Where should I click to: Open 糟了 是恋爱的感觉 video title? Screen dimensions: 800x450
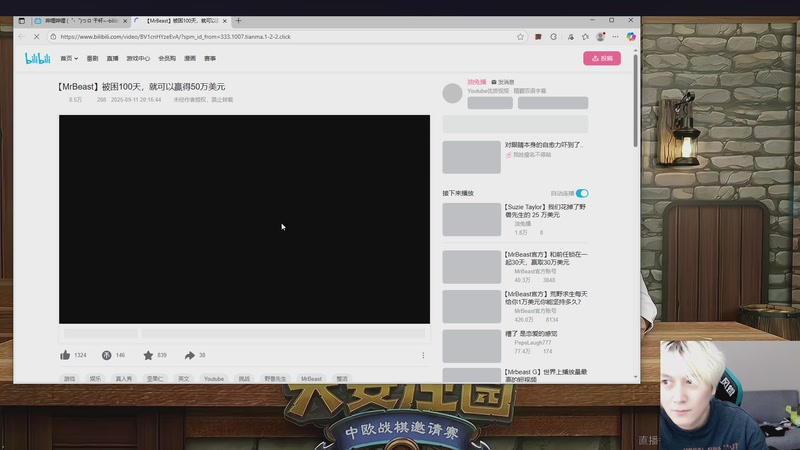click(x=531, y=334)
